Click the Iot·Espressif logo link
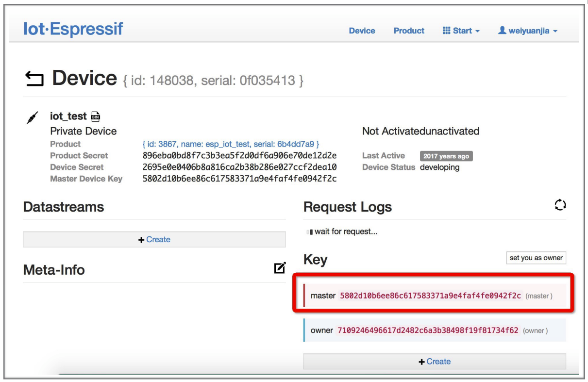Image resolution: width=588 pixels, height=382 pixels. tap(73, 29)
